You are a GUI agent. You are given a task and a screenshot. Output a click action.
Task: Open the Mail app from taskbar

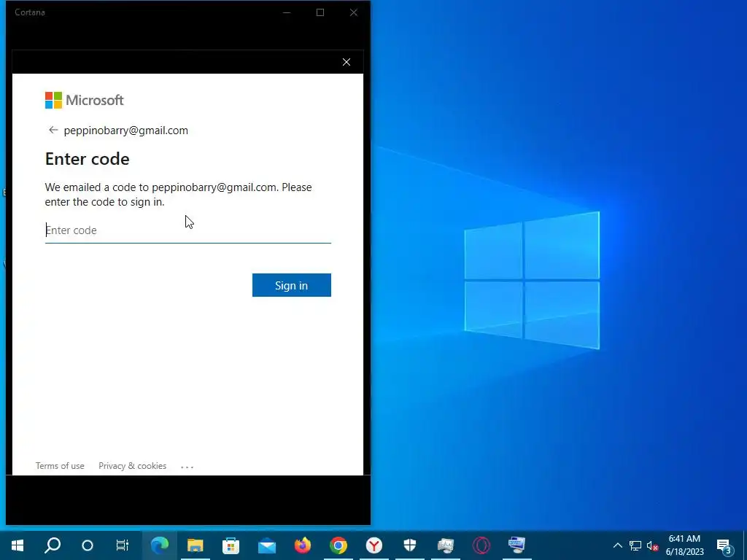coord(267,545)
